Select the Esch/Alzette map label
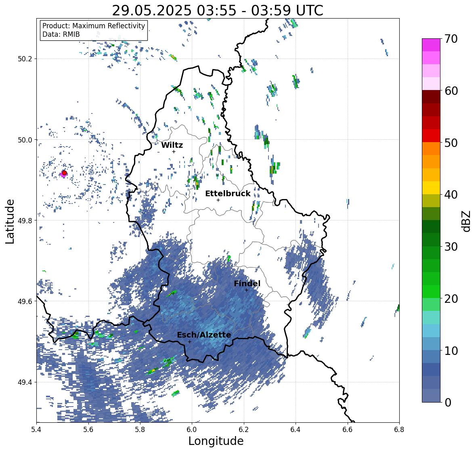This screenshot has height=451, width=476. click(204, 335)
